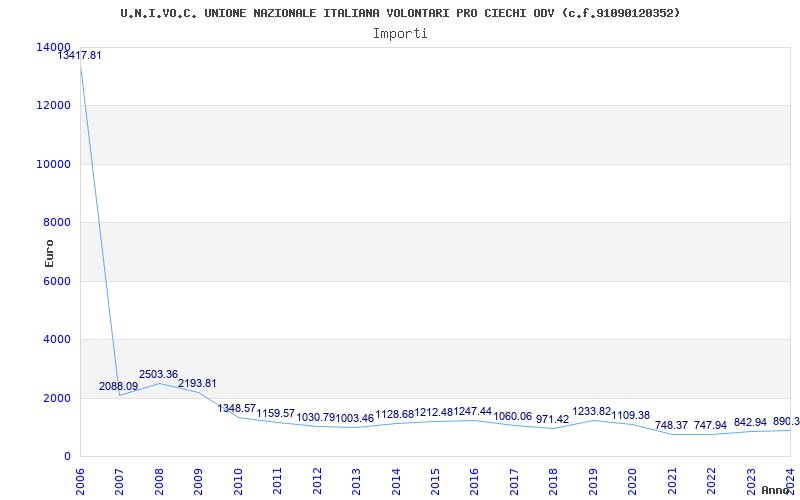The height and width of the screenshot is (500, 800).
Task: Select data label 1212.48
Action: click(434, 412)
